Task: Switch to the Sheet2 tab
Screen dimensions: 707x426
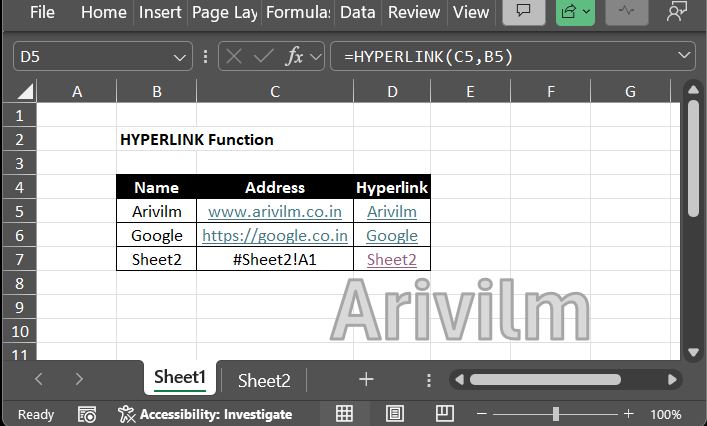Action: pyautogui.click(x=264, y=380)
